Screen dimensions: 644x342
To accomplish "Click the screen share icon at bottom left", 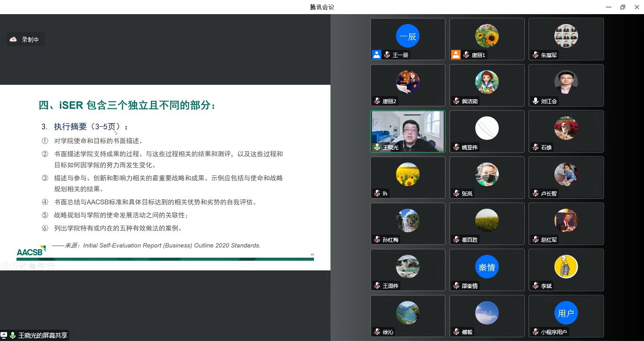I will click(x=4, y=335).
